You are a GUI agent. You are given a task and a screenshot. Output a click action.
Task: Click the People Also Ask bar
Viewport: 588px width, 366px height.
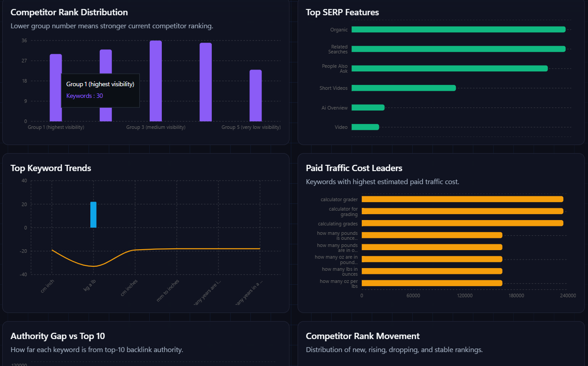point(450,69)
